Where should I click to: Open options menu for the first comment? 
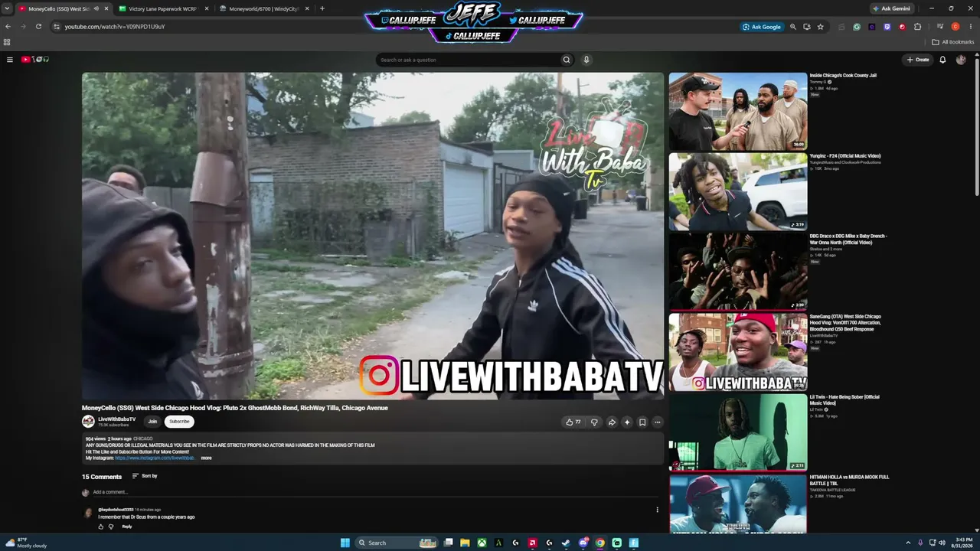(657, 510)
